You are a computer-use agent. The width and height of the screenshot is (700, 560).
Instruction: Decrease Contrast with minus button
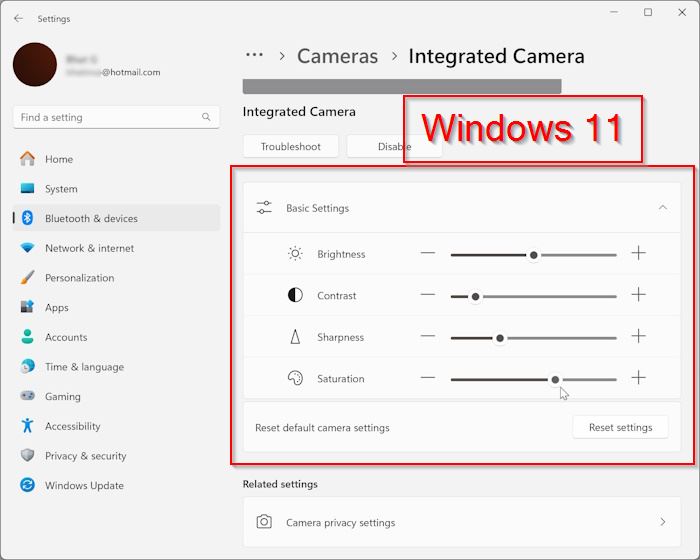click(428, 294)
